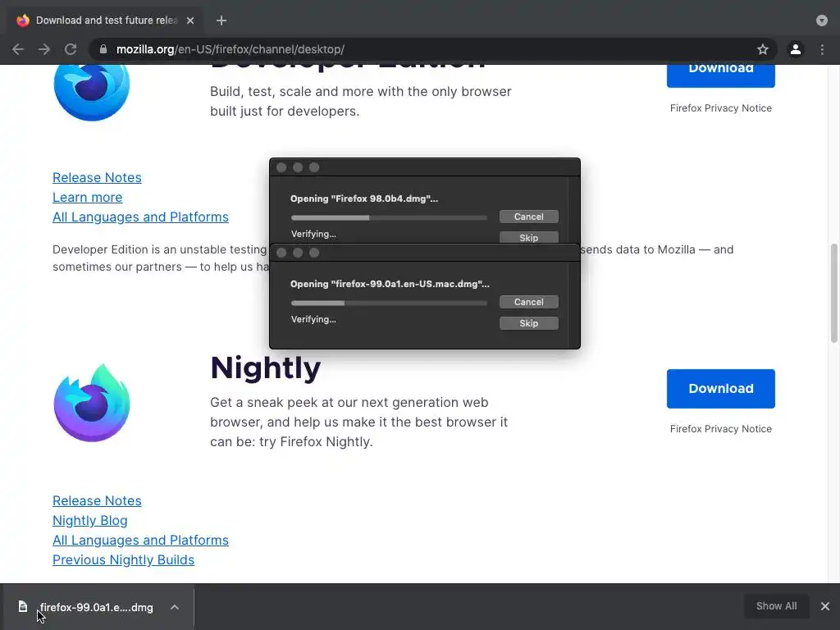Open Nightly Release Notes link

coord(97,500)
